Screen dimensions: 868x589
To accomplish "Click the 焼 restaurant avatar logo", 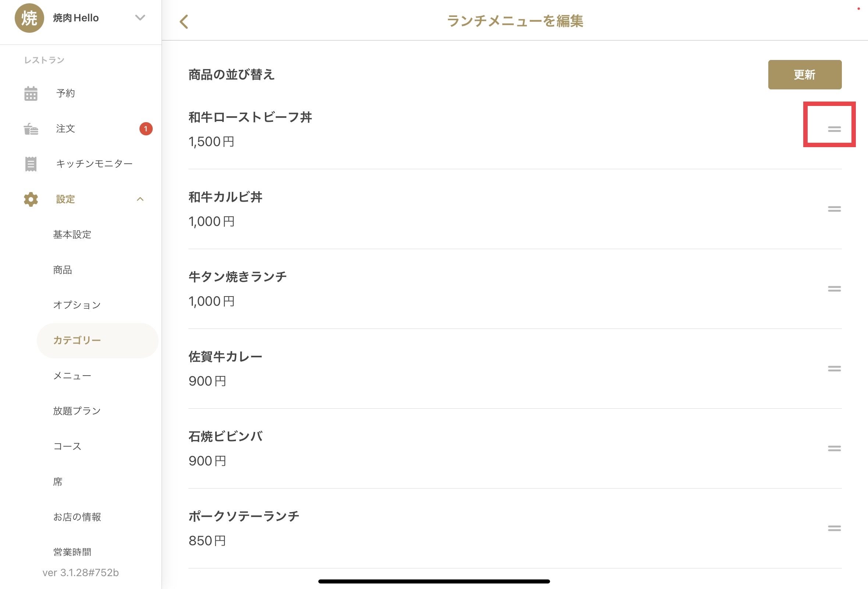I will pos(29,18).
